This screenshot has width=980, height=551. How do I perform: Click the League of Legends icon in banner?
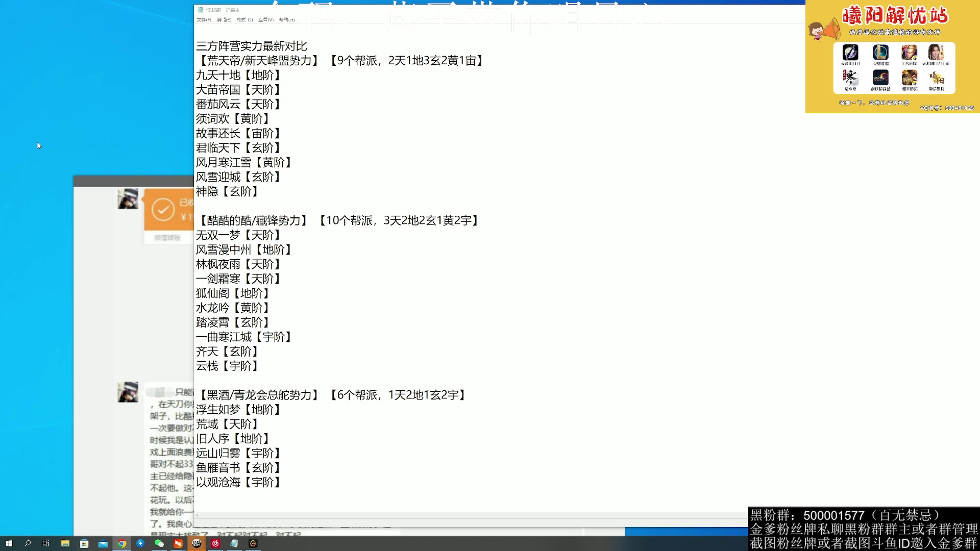[x=880, y=53]
